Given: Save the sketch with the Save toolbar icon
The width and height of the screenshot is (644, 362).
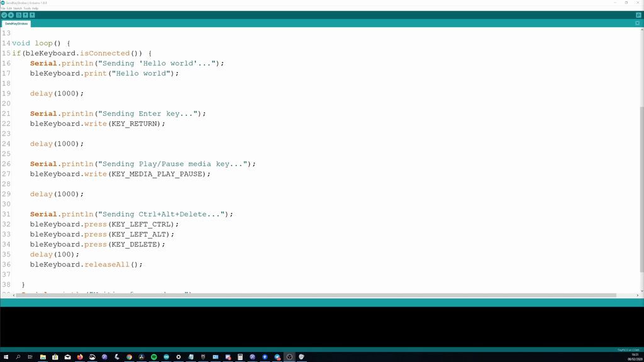Looking at the screenshot, I should [x=32, y=14].
